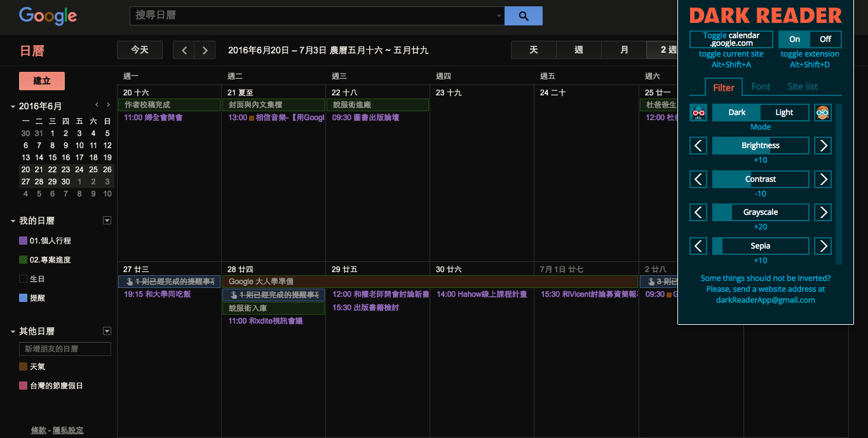The height and width of the screenshot is (438, 868).
Task: Decrease Grayscale with left arrow
Action: click(698, 212)
